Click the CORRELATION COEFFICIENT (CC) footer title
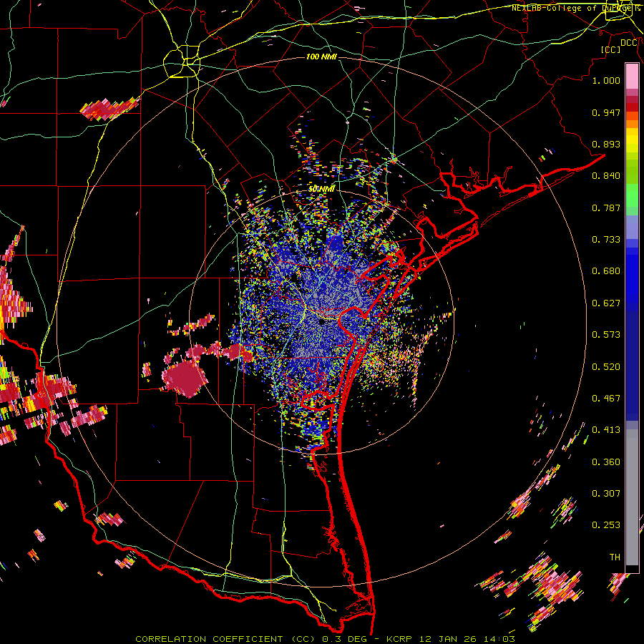The image size is (644, 644). coord(225,639)
